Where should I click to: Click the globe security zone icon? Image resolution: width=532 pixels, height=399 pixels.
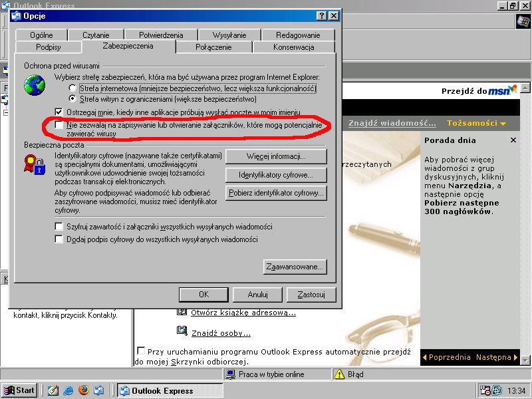[x=35, y=85]
